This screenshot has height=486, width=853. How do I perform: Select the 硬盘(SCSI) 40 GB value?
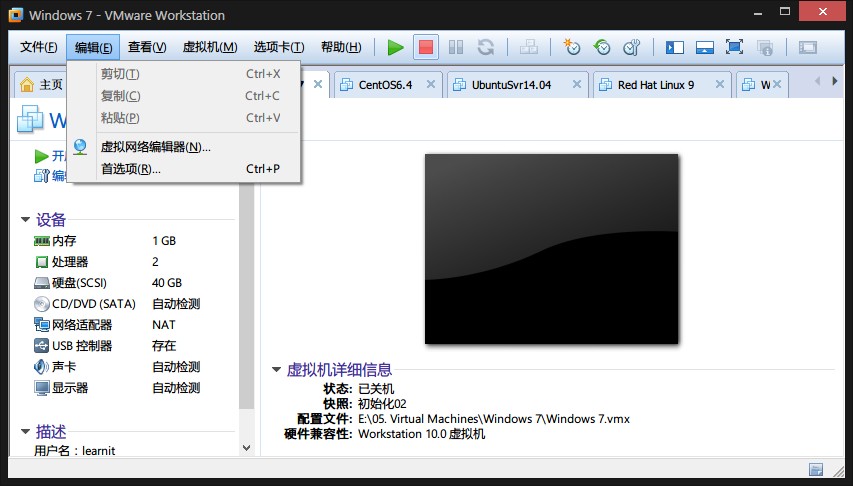click(166, 283)
